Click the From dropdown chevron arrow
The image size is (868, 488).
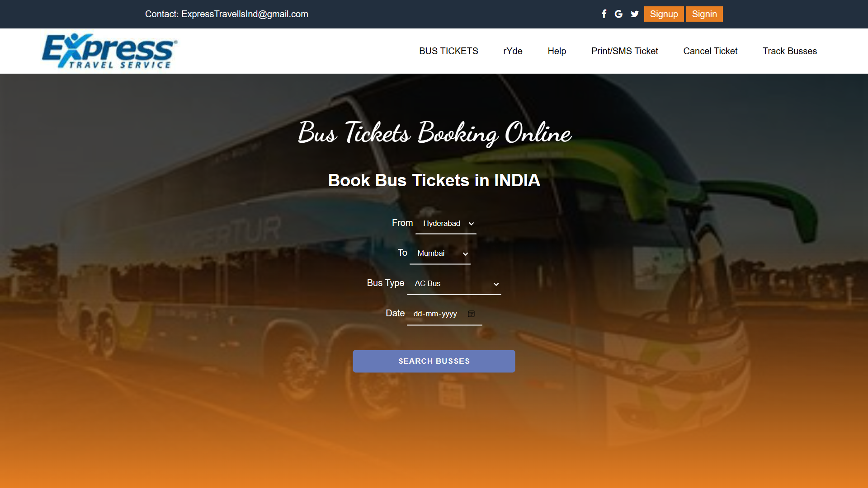pos(471,224)
